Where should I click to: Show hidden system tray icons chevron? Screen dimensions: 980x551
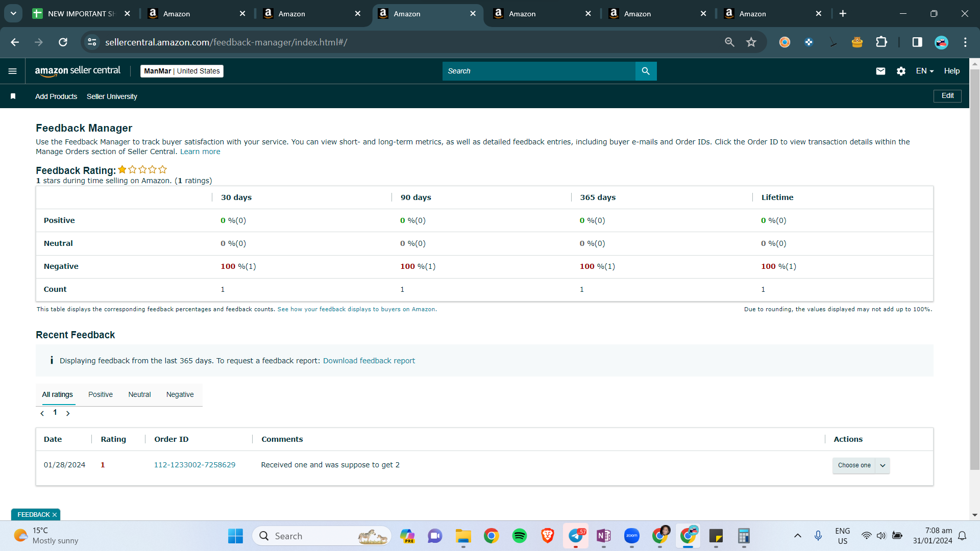(797, 536)
